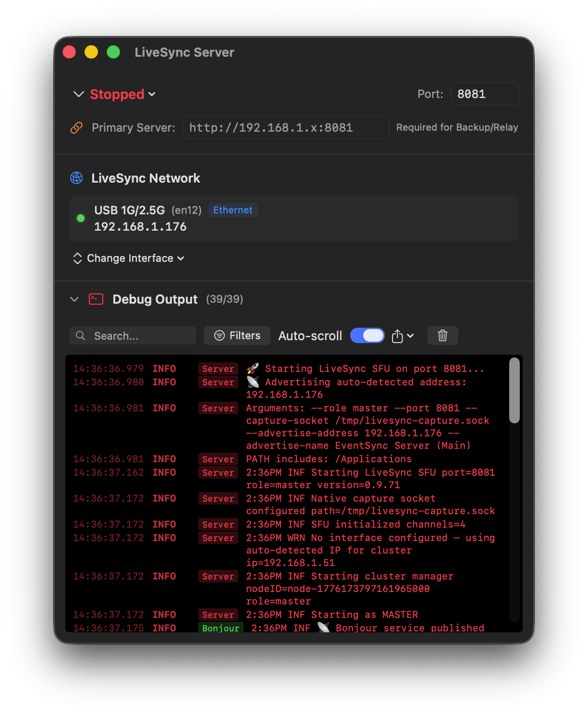Click the (en12) interface identifier
The image size is (588, 715).
click(187, 210)
